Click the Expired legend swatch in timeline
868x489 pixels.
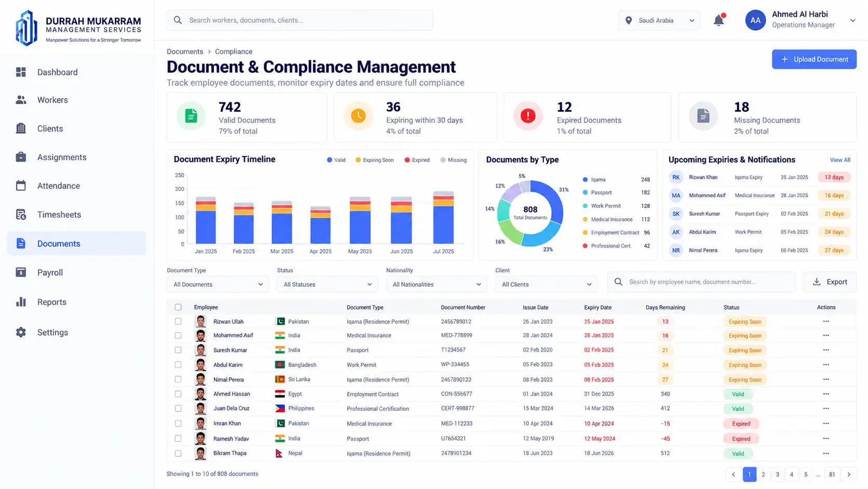(x=408, y=160)
